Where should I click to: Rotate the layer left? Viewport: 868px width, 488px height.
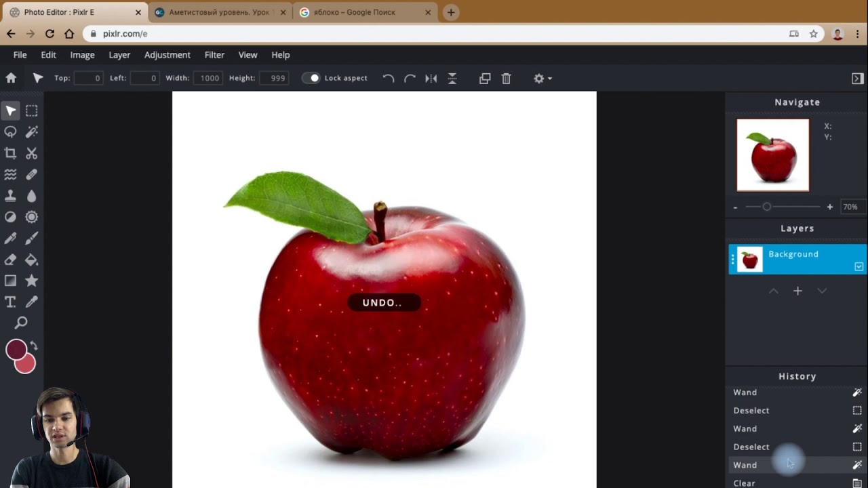(389, 78)
